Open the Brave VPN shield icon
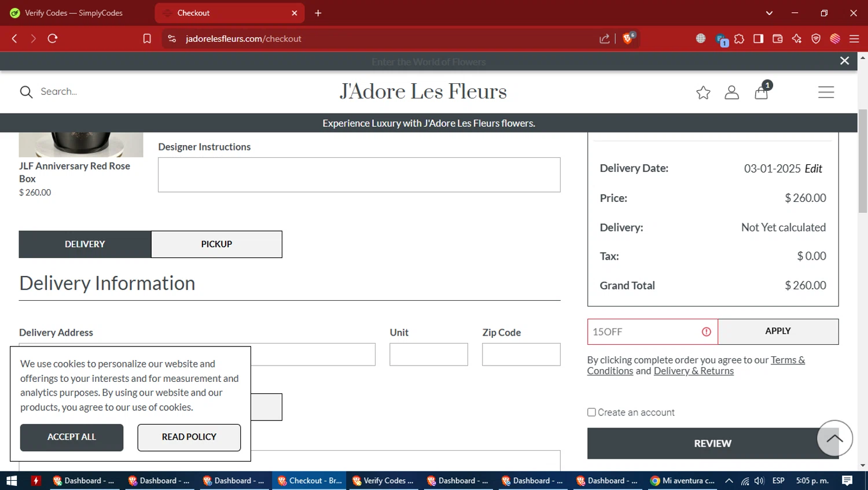Screen dimensions: 868x490 point(816,39)
